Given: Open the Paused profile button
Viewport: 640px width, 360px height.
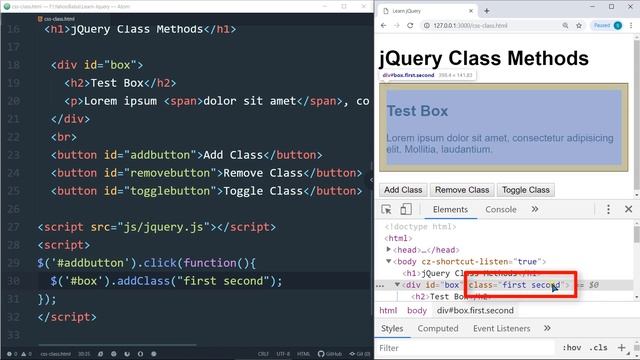Looking at the screenshot, I should pos(607,25).
